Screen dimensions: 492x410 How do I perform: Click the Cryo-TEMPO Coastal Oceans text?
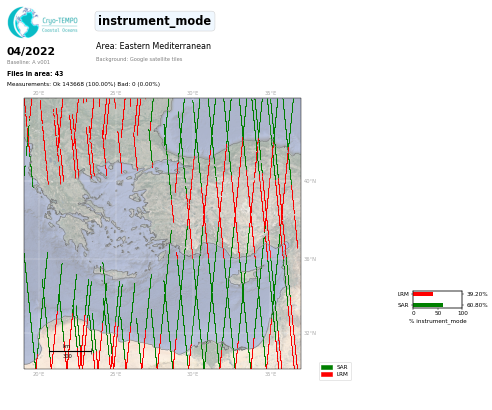[60, 25]
